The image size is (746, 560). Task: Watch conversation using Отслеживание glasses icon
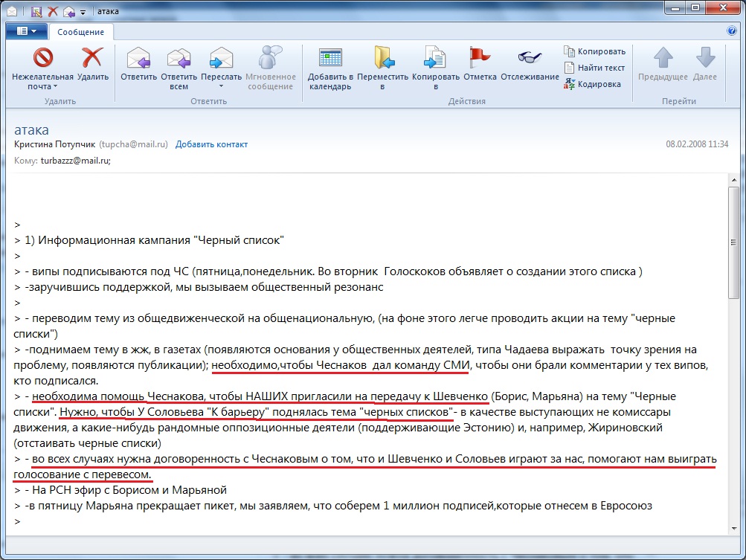(x=530, y=59)
